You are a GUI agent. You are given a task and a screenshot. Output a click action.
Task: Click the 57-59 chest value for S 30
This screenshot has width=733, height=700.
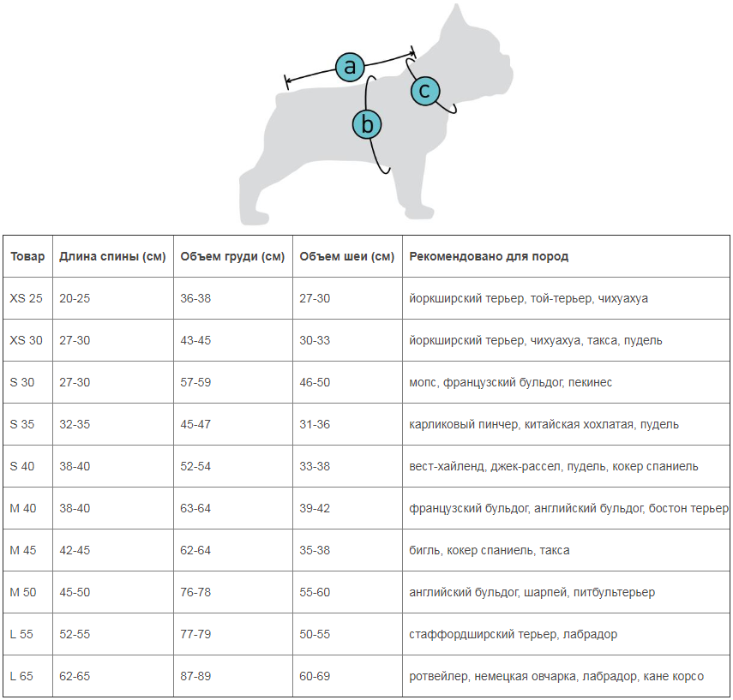(195, 383)
